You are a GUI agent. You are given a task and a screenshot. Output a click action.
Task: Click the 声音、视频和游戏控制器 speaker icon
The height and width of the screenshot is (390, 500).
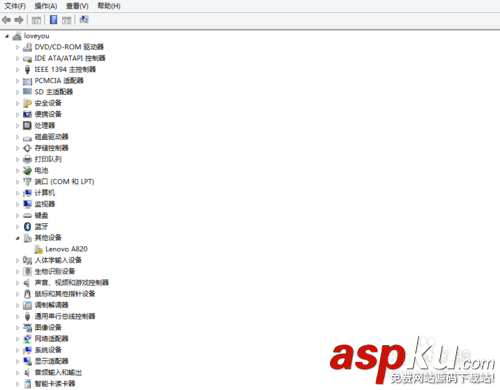pos(27,283)
